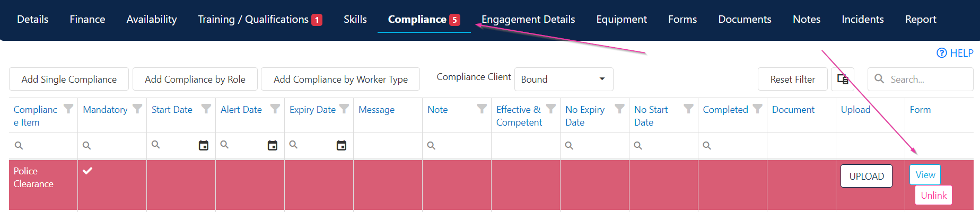Image resolution: width=980 pixels, height=212 pixels.
Task: Open the Compliance Client dropdown
Action: click(x=564, y=79)
